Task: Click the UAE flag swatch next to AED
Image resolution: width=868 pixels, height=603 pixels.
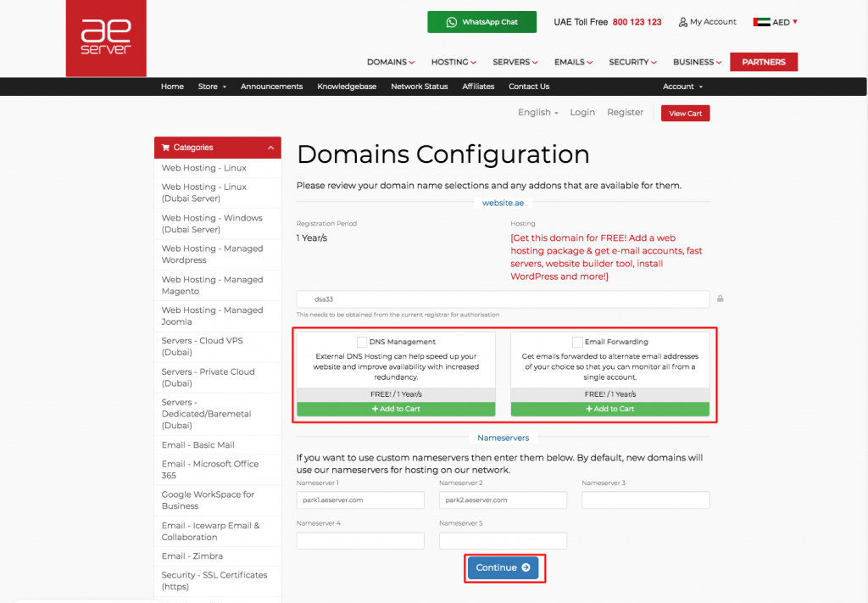Action: pyautogui.click(x=760, y=22)
